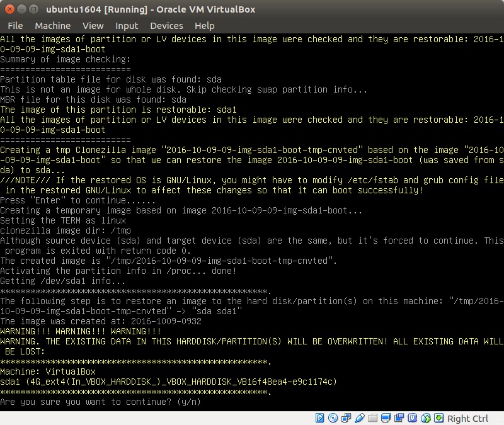
Task: Open the Devices menu
Action: click(x=166, y=26)
